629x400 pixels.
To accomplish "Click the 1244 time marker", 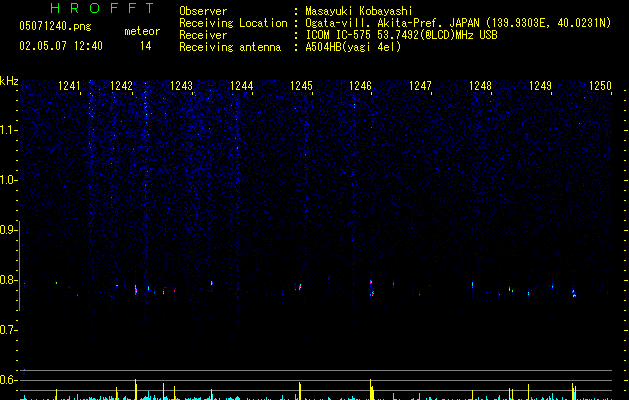I will [241, 86].
